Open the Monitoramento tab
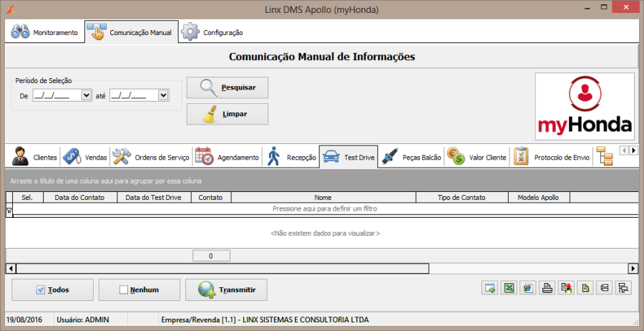 point(44,32)
